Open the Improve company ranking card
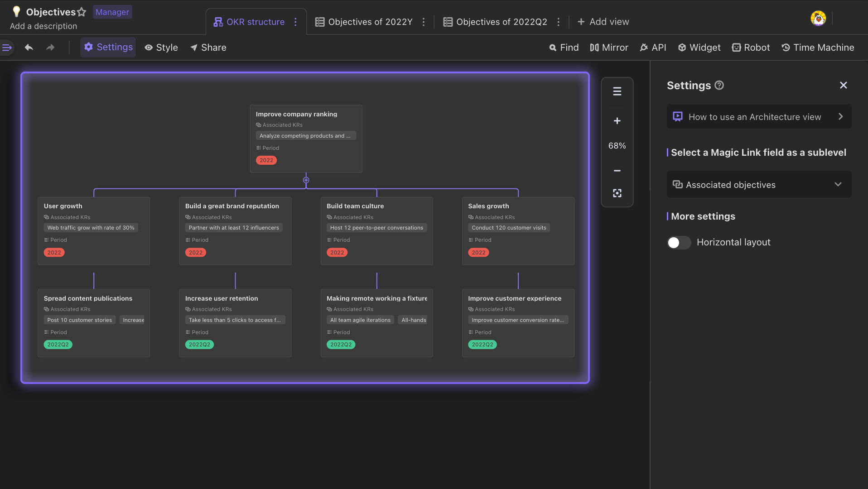Viewport: 868px width, 489px height. (x=306, y=139)
